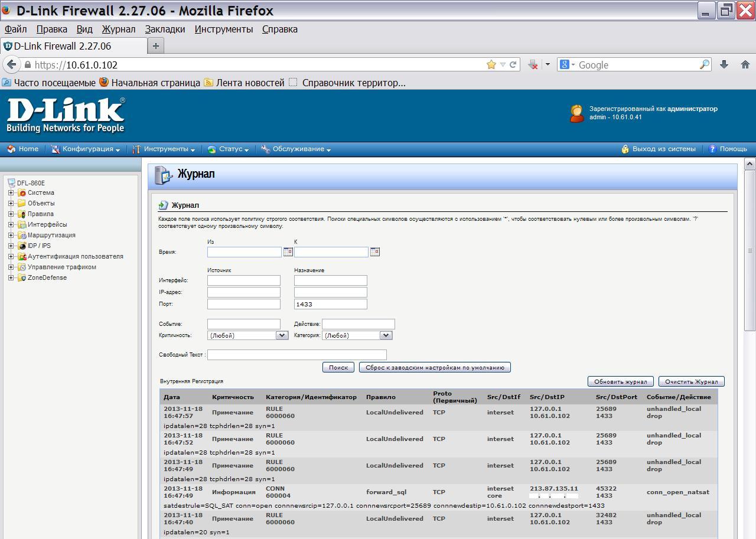This screenshot has height=539, width=756.
Task: Open the Firefox downloads arrow icon
Action: (x=724, y=65)
